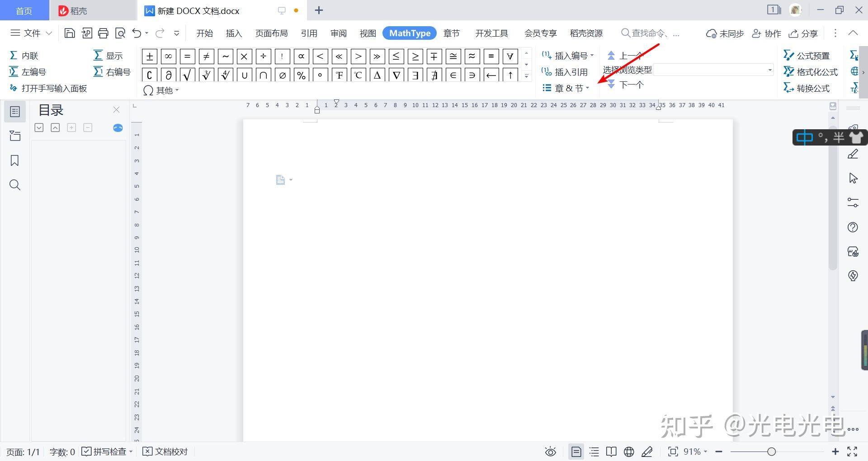The height and width of the screenshot is (461, 868).
Task: Switch to reading view in status bar
Action: point(611,452)
